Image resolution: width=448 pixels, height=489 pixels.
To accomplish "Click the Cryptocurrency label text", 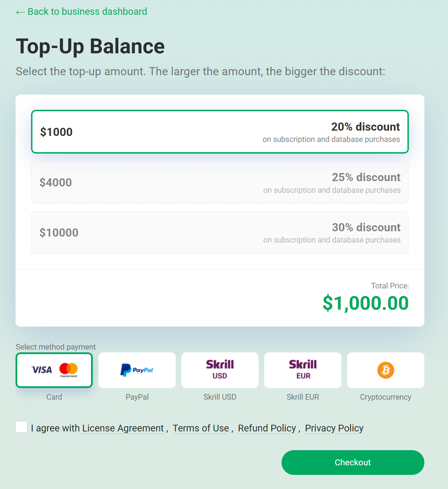I will pyautogui.click(x=386, y=397).
